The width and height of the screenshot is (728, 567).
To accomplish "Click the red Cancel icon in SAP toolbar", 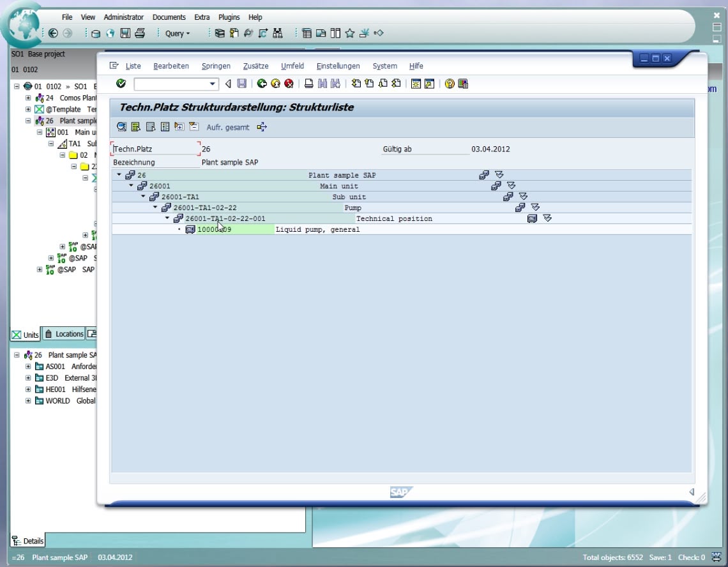I will click(289, 84).
